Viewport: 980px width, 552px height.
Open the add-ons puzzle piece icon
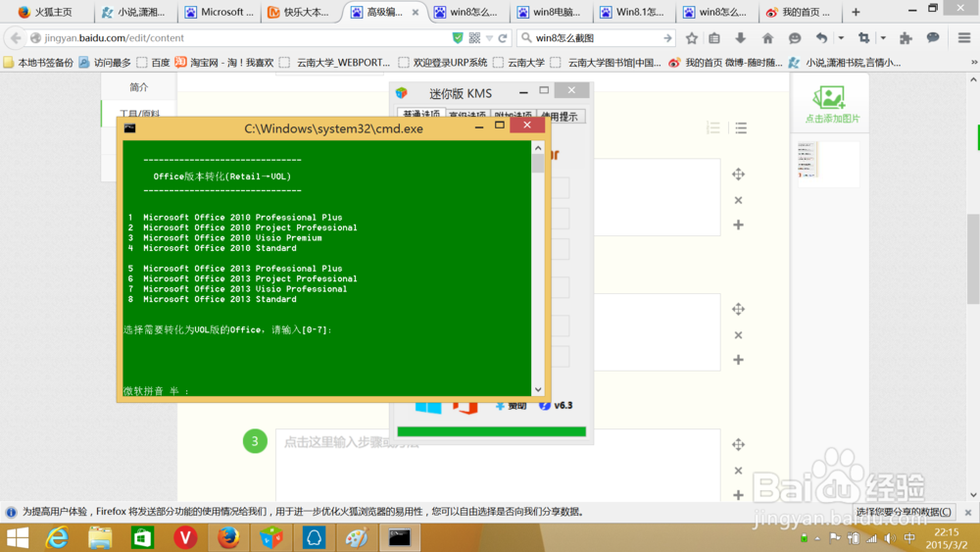click(x=906, y=38)
